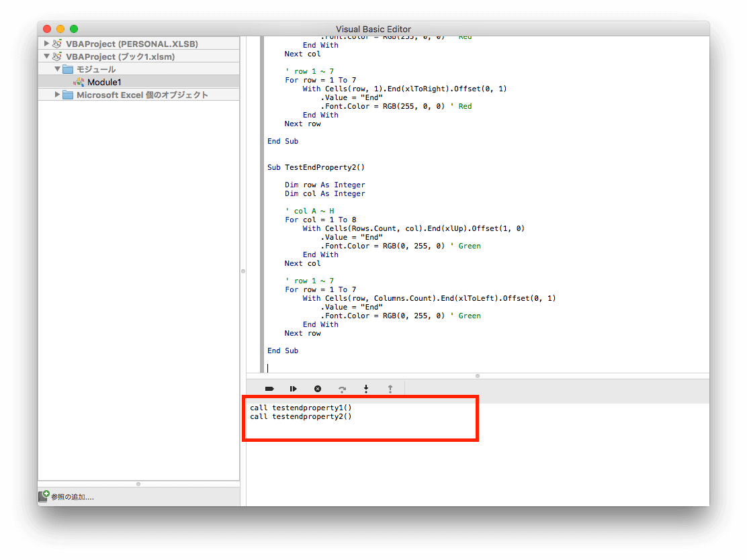Click the Microsoft Excel objects folder icon
Viewport: 747px width, 560px height.
coord(68,95)
